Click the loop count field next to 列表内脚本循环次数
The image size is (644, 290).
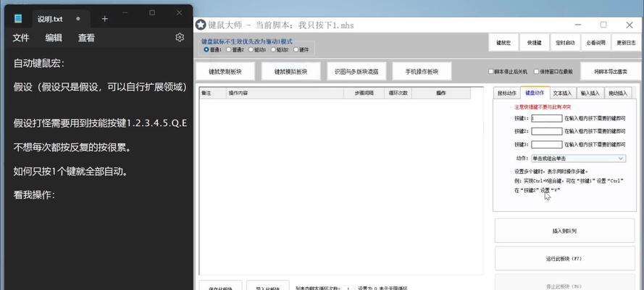348,288
